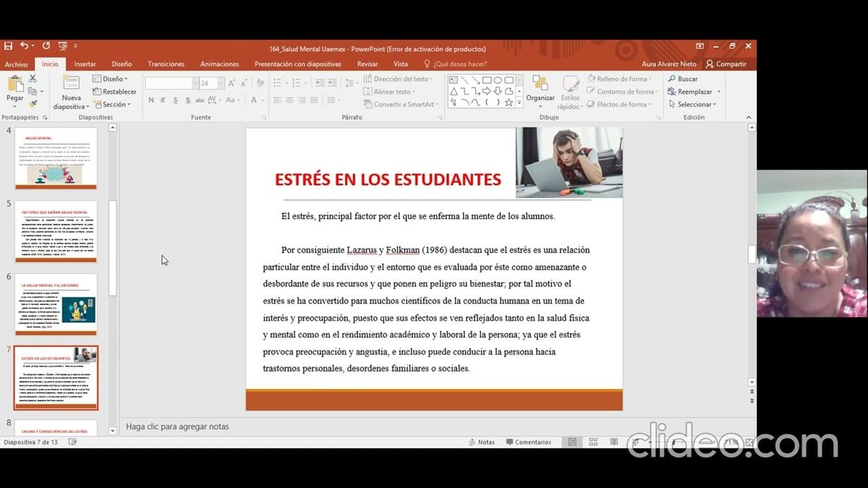Expand the Seleccionar dropdown
Viewport: 868px width, 488px height.
pyautogui.click(x=692, y=104)
